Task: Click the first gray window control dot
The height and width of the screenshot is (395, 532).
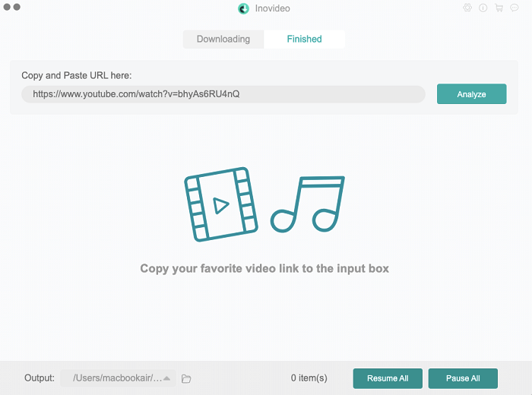Action: point(7,7)
